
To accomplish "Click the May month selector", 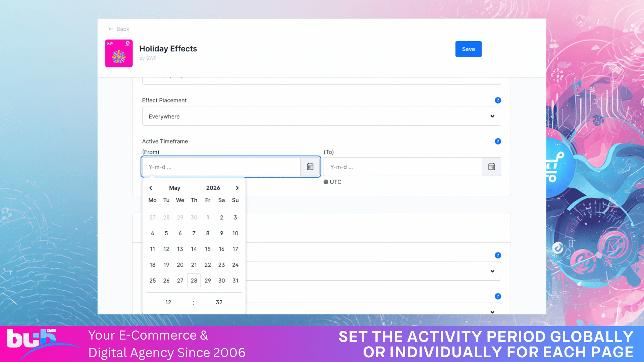I will pyautogui.click(x=175, y=188).
